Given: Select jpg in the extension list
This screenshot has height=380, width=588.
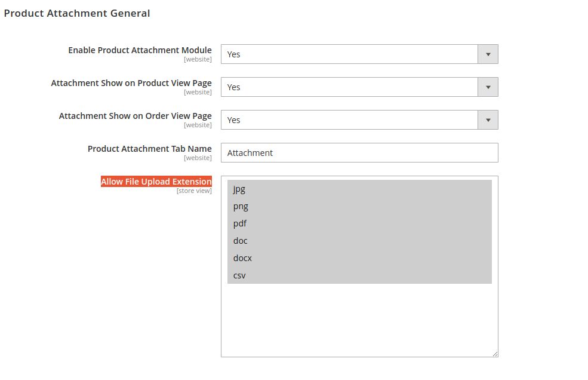Looking at the screenshot, I should coord(359,189).
